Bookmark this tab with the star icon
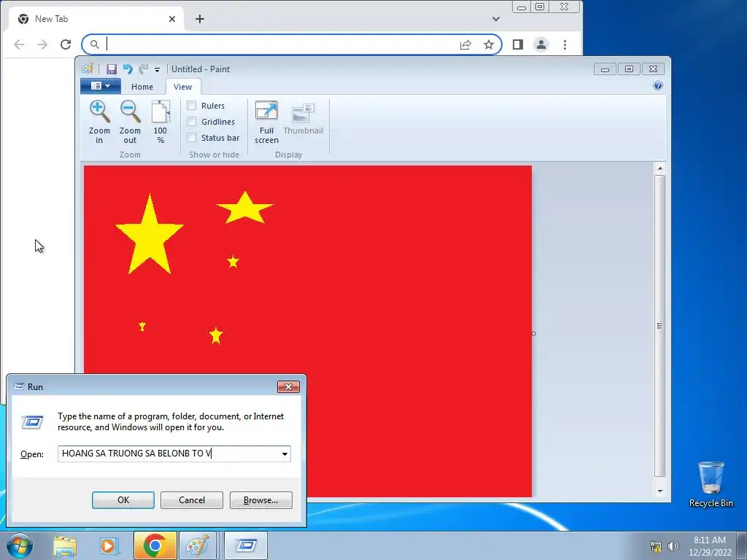Screen dimensions: 747x560 [x=489, y=44]
